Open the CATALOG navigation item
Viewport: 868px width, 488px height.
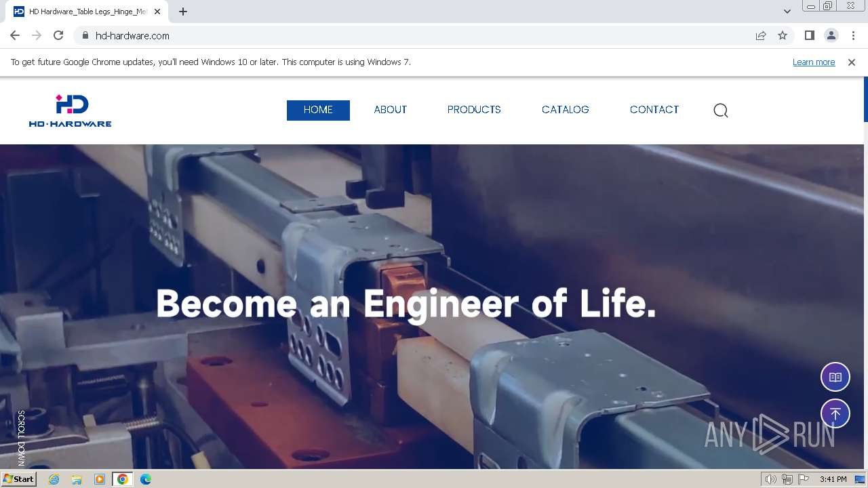(x=566, y=110)
